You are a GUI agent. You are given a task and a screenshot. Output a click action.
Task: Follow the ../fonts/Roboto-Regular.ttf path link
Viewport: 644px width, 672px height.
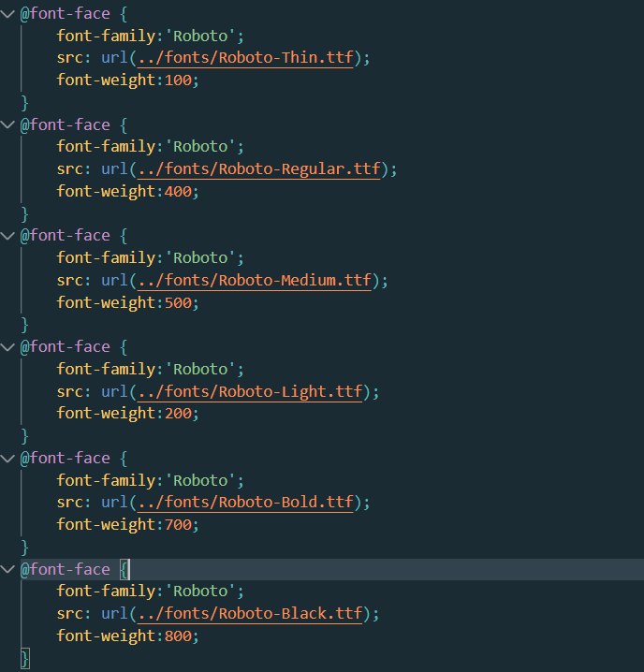(x=258, y=169)
